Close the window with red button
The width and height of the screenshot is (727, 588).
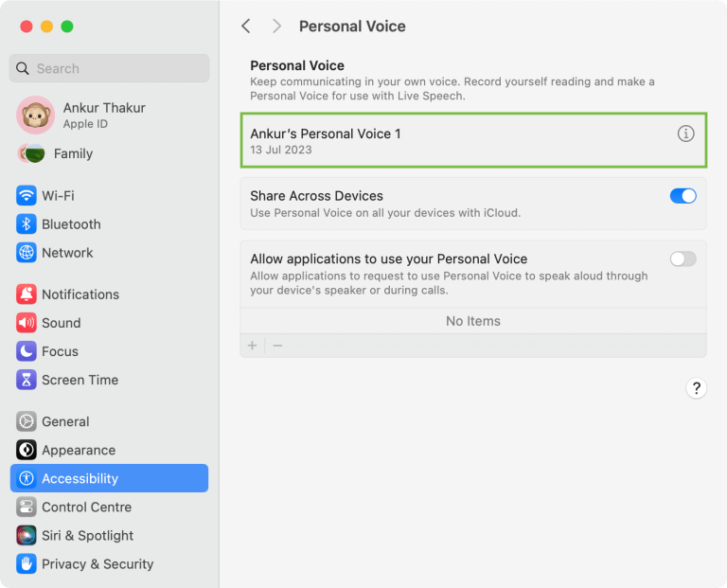click(x=27, y=27)
